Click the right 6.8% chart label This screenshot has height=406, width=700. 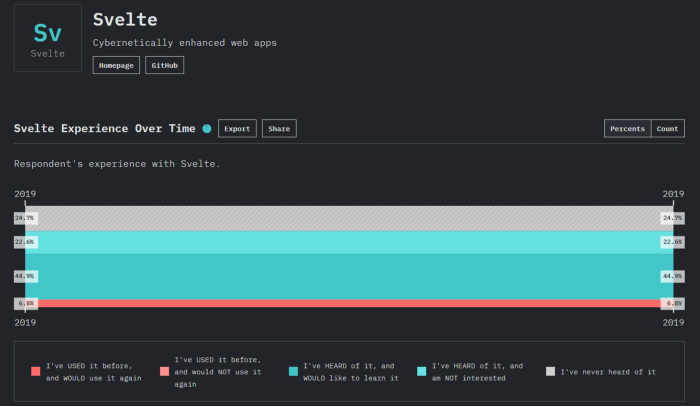[x=672, y=303]
